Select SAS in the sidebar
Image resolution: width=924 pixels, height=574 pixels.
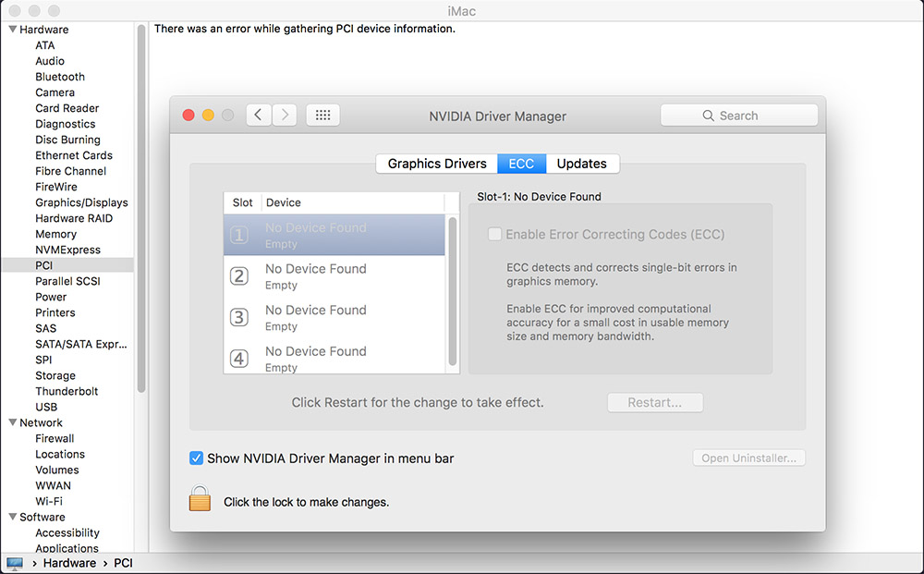click(x=46, y=328)
